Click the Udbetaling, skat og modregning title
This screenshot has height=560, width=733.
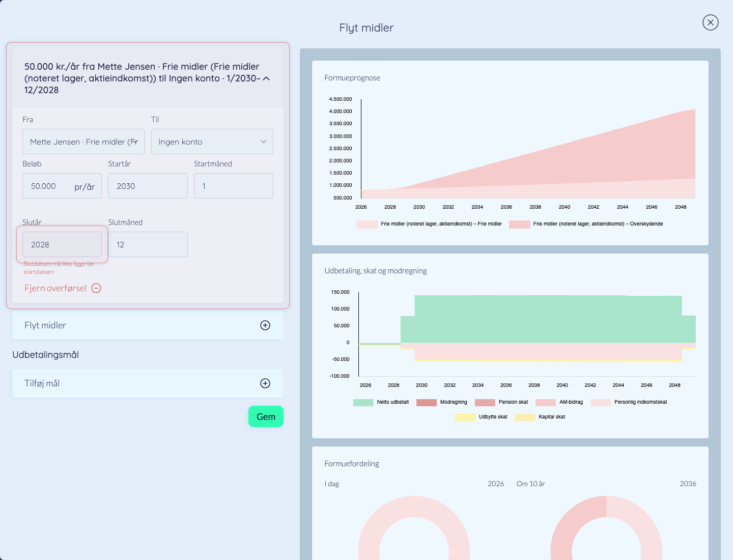[376, 271]
